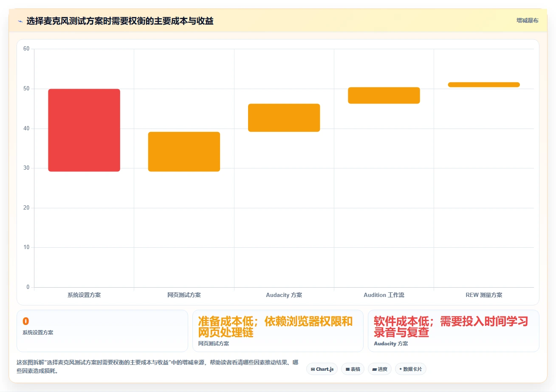
Task: Click the Chart.js tag
Action: (x=322, y=369)
